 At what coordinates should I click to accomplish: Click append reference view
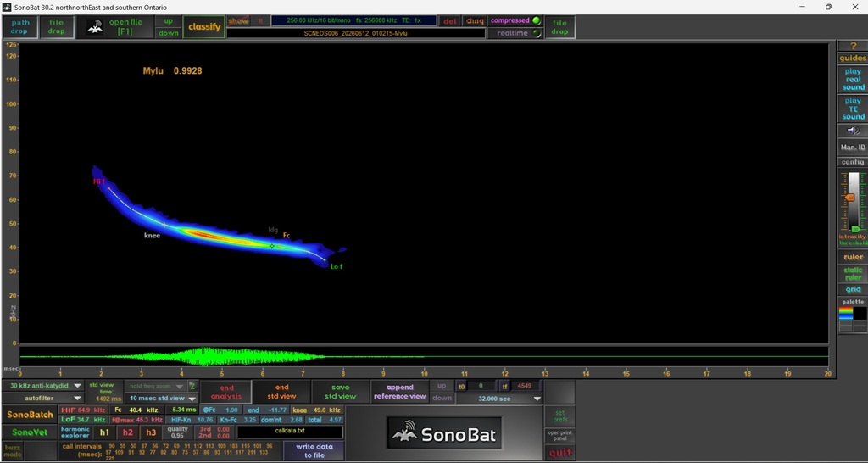[x=400, y=392]
